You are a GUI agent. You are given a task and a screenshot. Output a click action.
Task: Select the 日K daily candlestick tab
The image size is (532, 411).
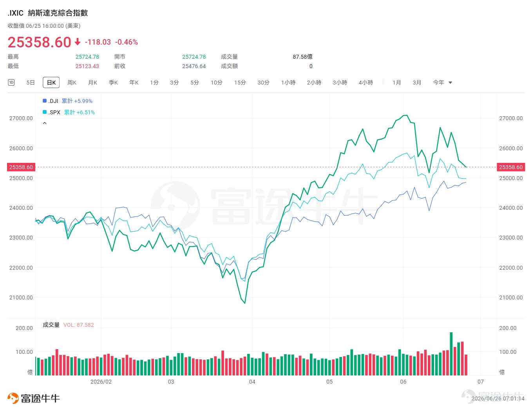pyautogui.click(x=51, y=83)
